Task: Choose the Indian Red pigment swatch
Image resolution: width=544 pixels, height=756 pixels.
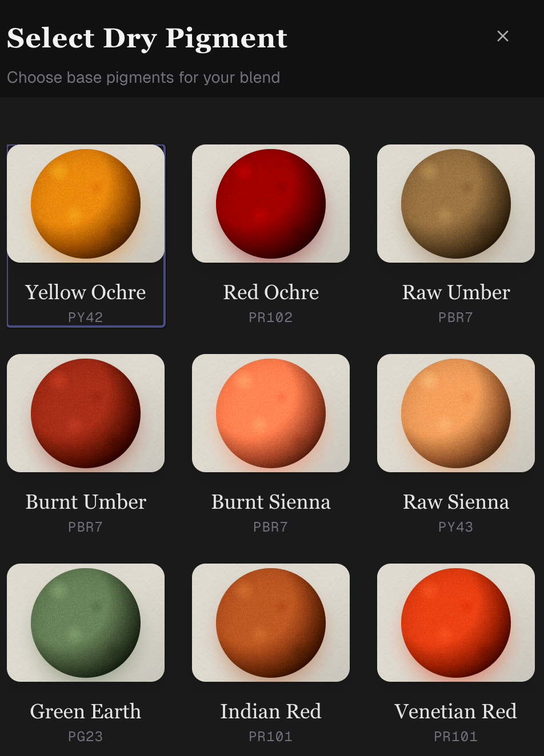Action: [271, 623]
